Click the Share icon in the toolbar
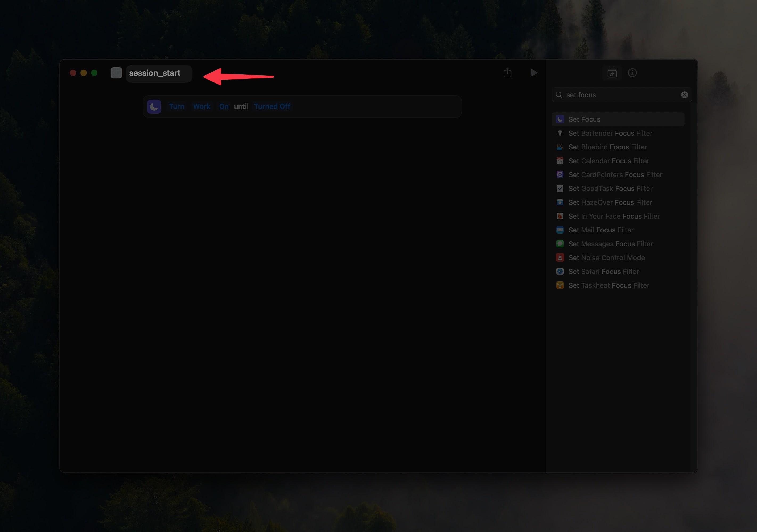This screenshot has height=532, width=757. (507, 73)
